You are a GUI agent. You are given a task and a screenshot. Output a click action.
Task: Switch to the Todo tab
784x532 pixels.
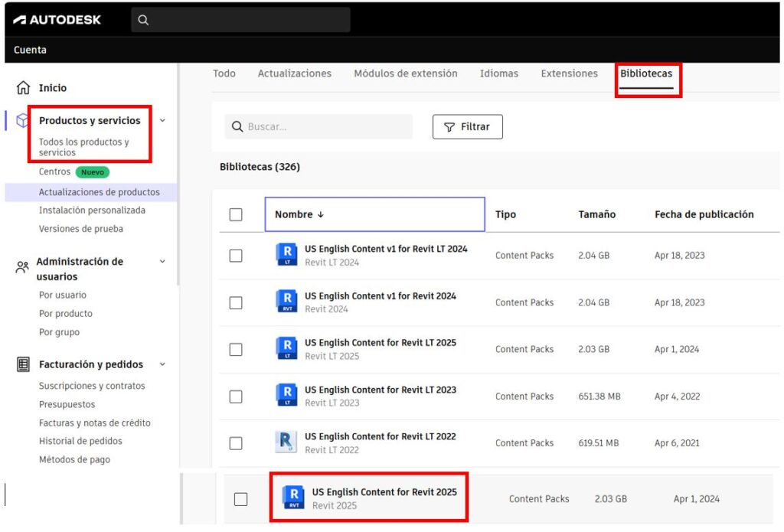click(224, 73)
